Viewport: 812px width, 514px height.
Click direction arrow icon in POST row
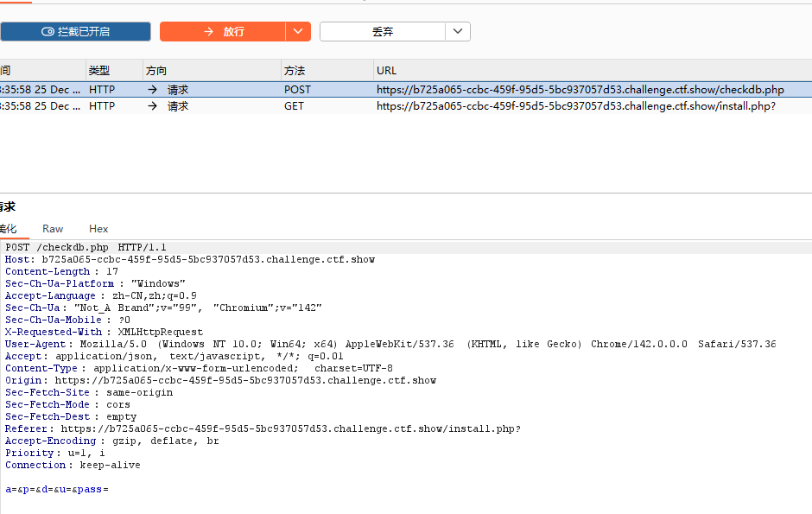[x=153, y=90]
